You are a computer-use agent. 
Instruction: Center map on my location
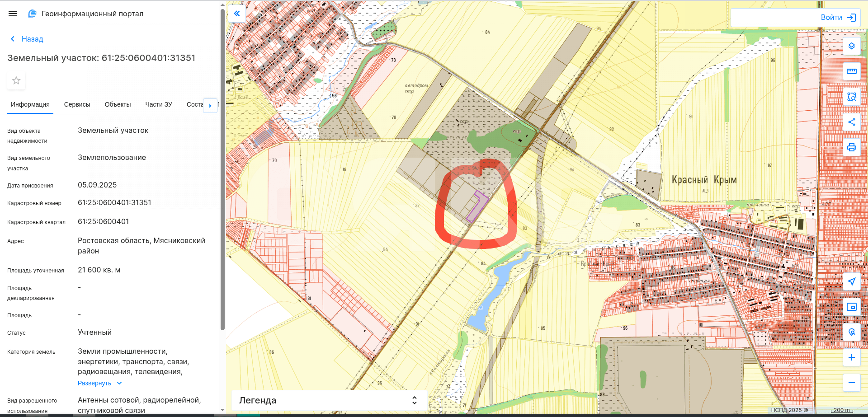(851, 281)
